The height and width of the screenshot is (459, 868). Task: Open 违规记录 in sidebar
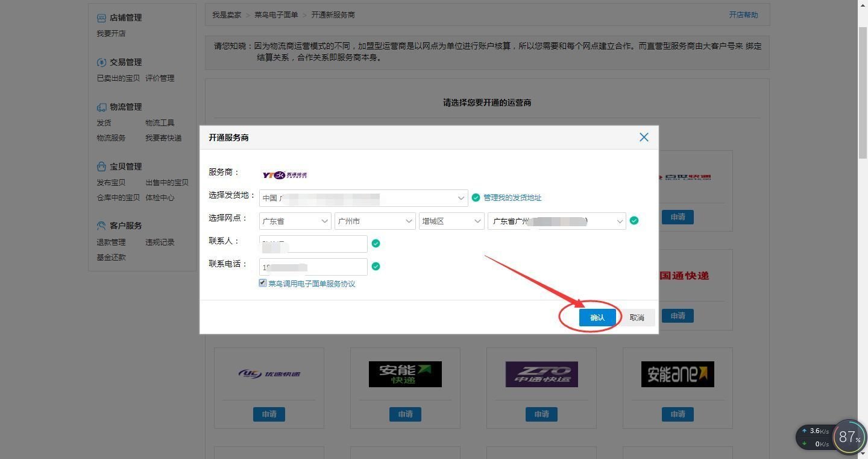coord(160,242)
